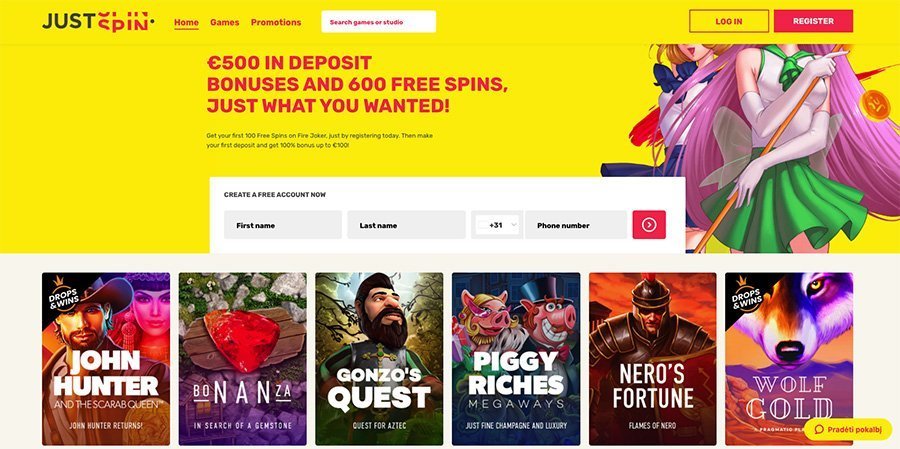Go to the Games menu
The width and height of the screenshot is (900, 449).
[224, 22]
